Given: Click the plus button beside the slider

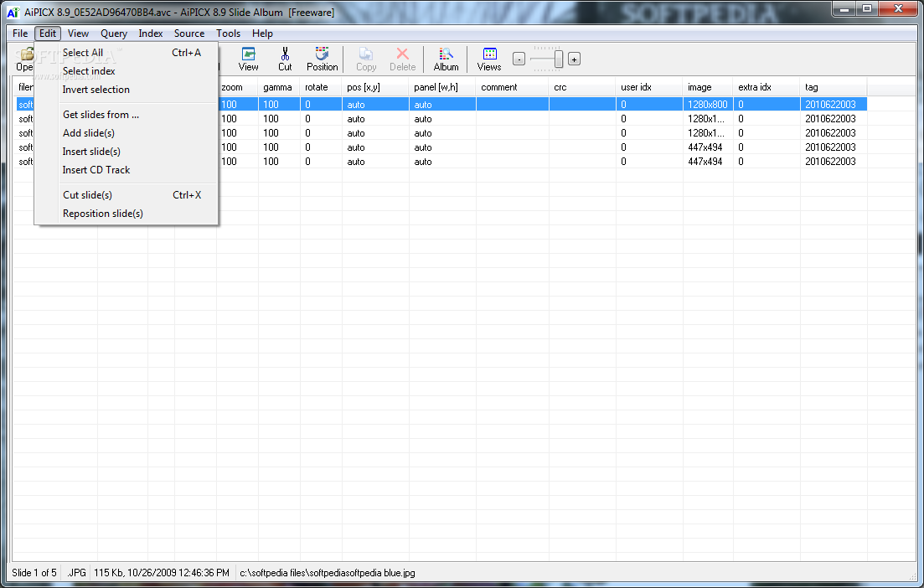Looking at the screenshot, I should [574, 59].
